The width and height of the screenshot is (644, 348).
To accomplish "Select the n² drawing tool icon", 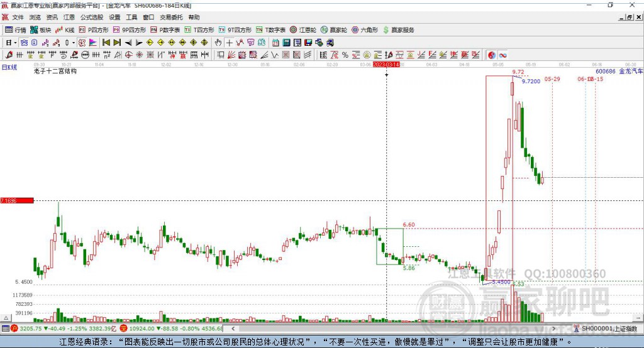I will (107, 55).
